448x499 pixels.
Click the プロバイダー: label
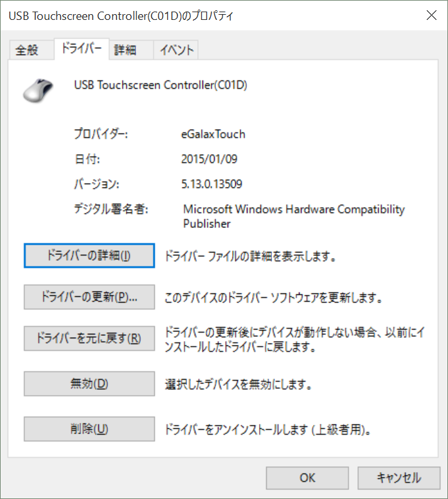tap(101, 134)
